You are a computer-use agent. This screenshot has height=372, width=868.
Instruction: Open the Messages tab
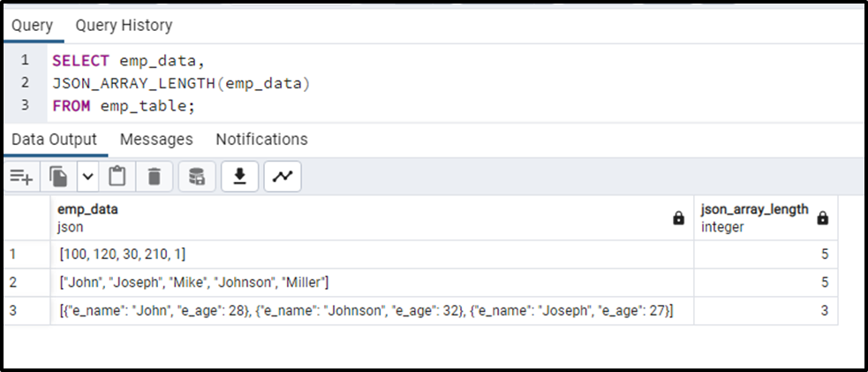click(x=156, y=139)
